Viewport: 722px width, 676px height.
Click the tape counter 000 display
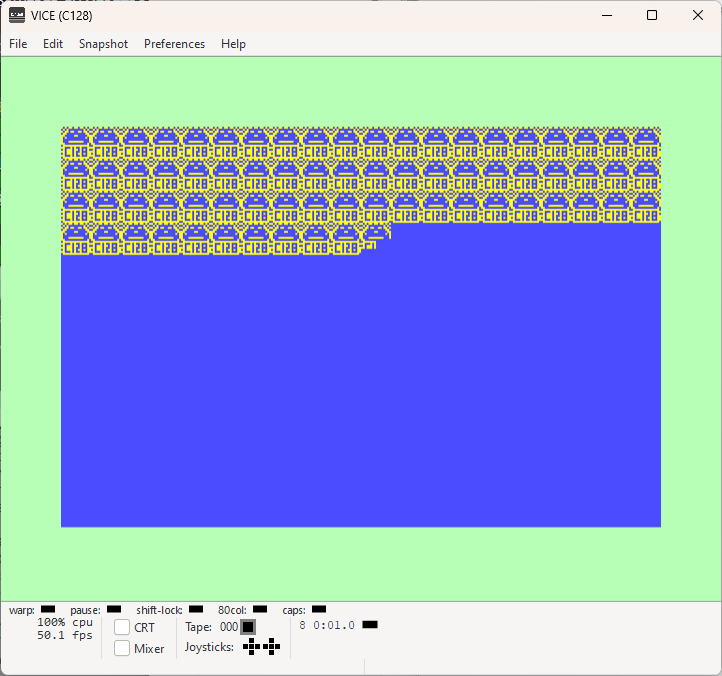pos(229,627)
